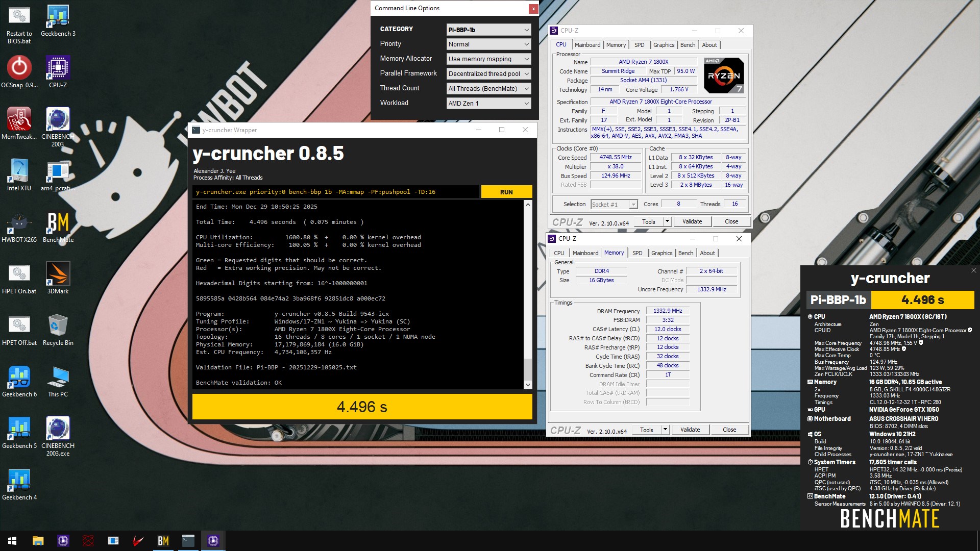
Task: Open the Recycle Bin
Action: 58,329
